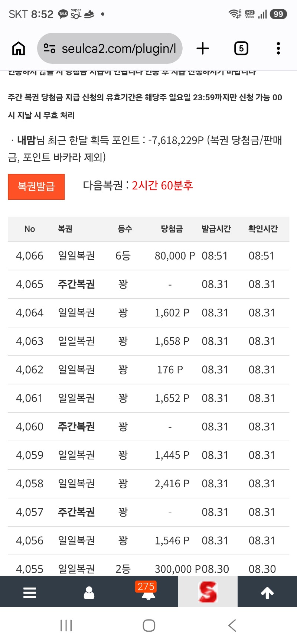Tap the Android home navigation button

pos(149,625)
